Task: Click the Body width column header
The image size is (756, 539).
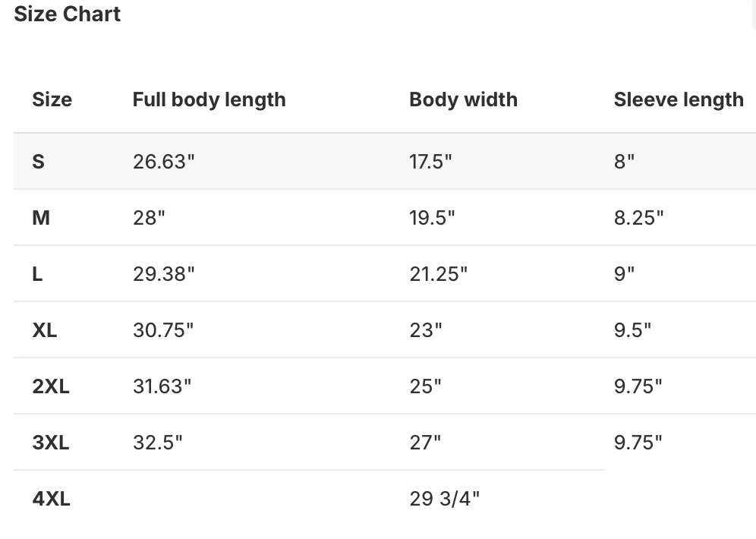Action: (x=463, y=99)
